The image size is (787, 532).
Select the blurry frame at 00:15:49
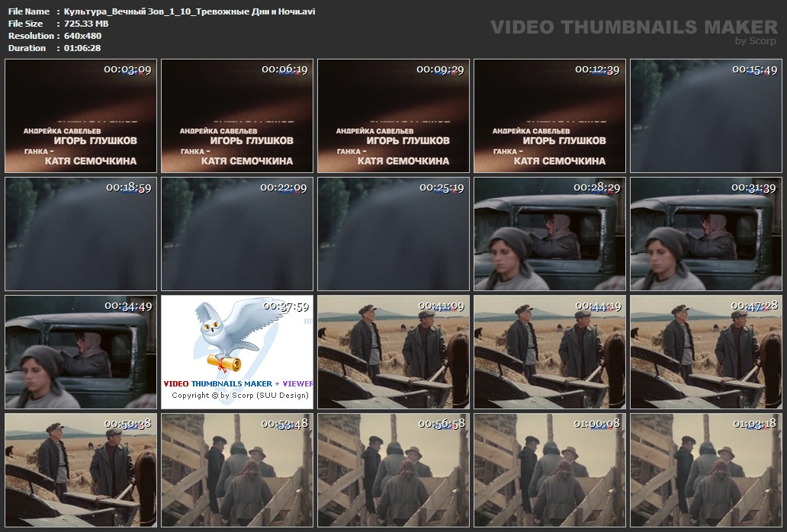[x=705, y=116]
